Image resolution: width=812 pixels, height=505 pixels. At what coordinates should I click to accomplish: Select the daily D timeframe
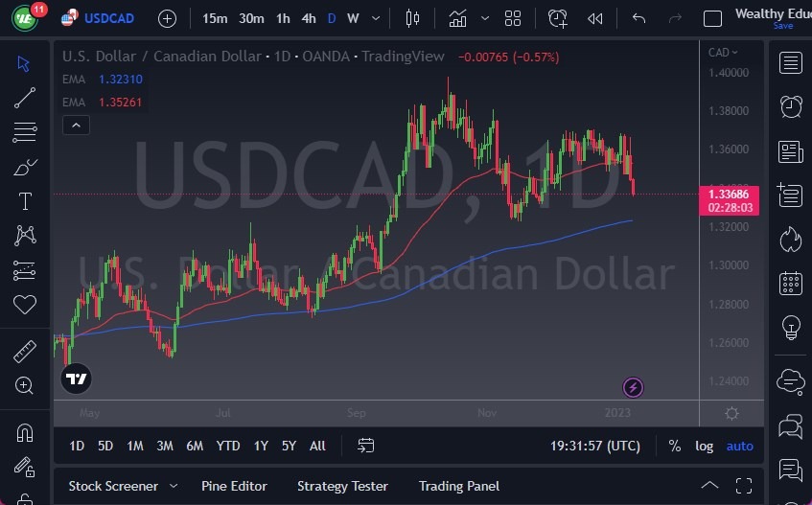tap(332, 18)
